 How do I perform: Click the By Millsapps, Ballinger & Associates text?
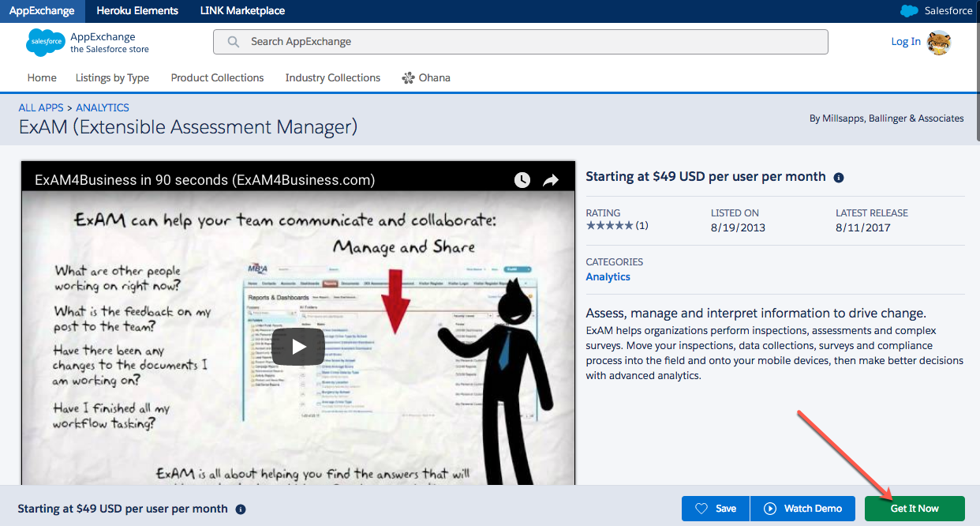pos(887,118)
